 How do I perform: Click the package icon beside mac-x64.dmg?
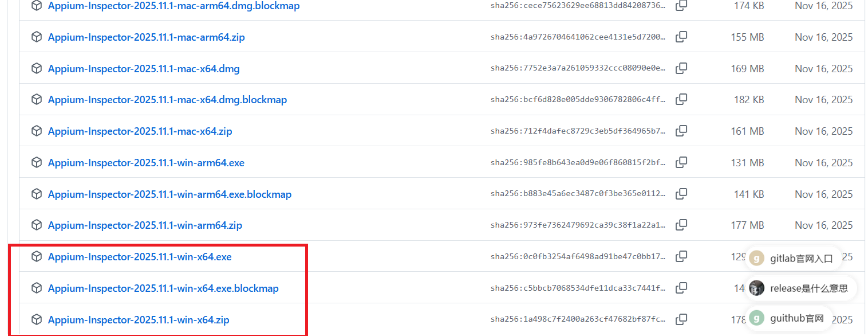[x=37, y=68]
